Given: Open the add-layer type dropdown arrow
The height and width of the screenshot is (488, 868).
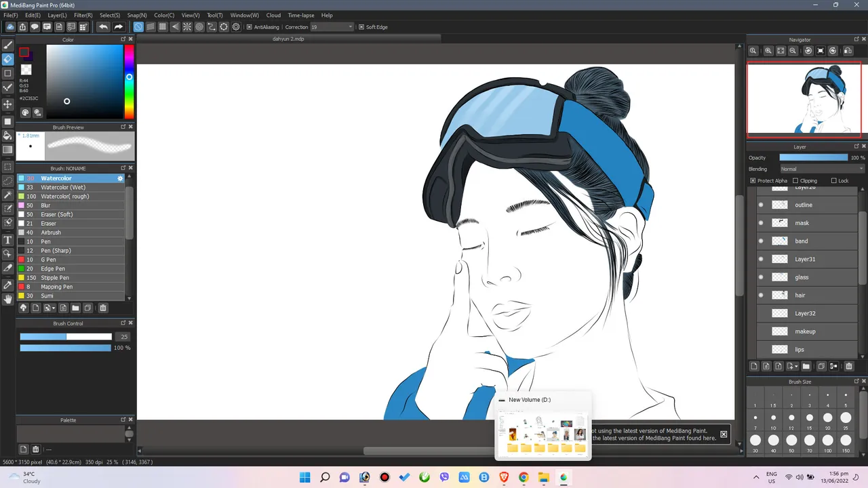Looking at the screenshot, I should (797, 367).
